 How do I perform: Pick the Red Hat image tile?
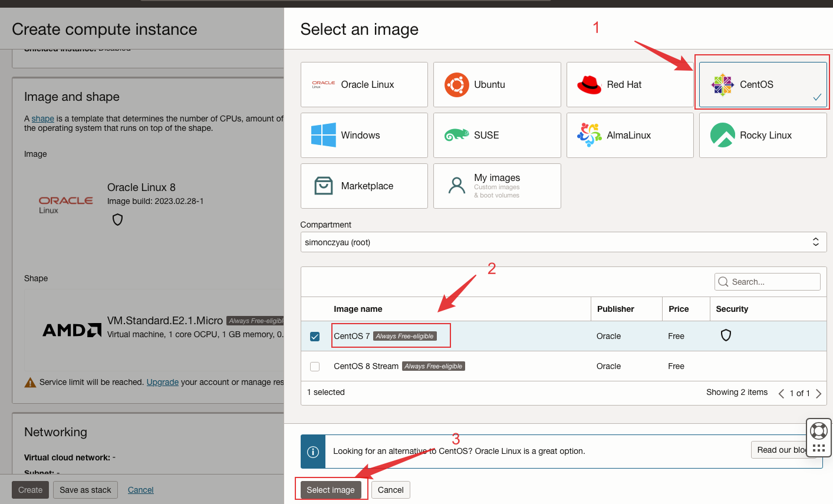pos(630,85)
